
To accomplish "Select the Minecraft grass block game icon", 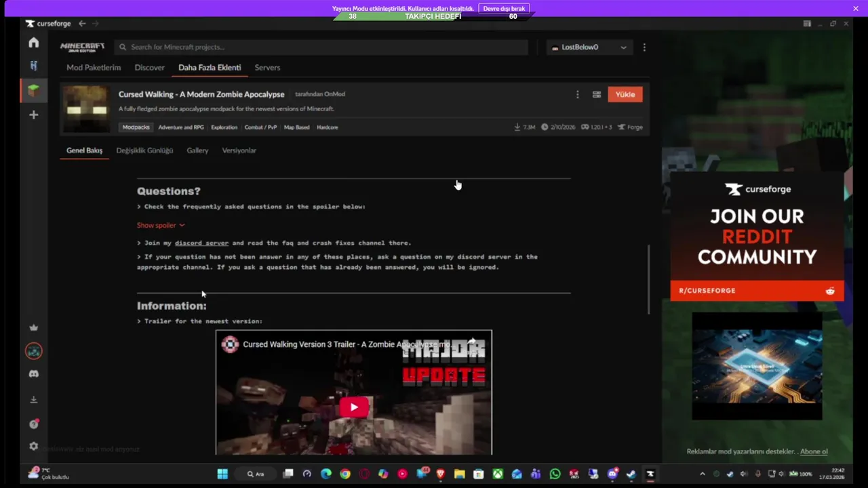I will (x=33, y=90).
